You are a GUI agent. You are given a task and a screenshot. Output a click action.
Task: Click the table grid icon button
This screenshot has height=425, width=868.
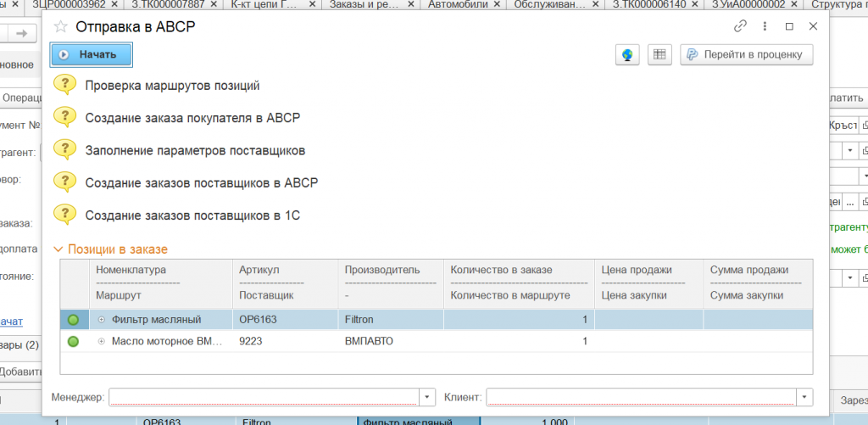point(659,54)
